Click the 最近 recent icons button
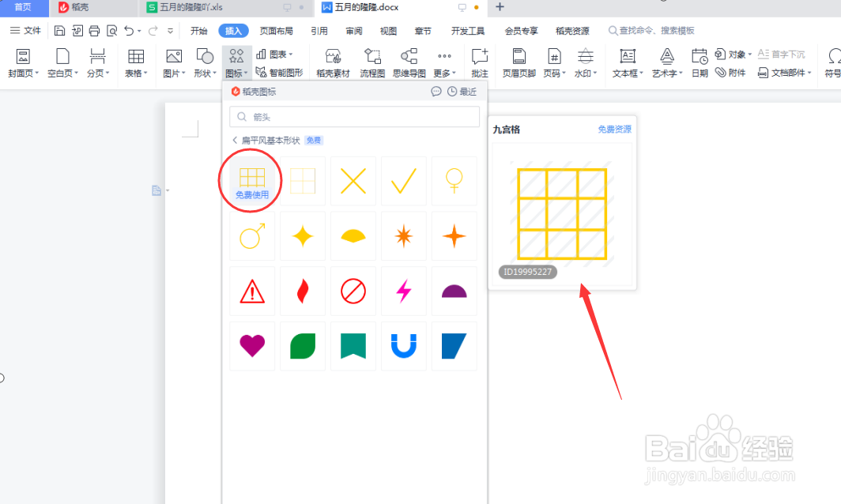 [x=462, y=92]
